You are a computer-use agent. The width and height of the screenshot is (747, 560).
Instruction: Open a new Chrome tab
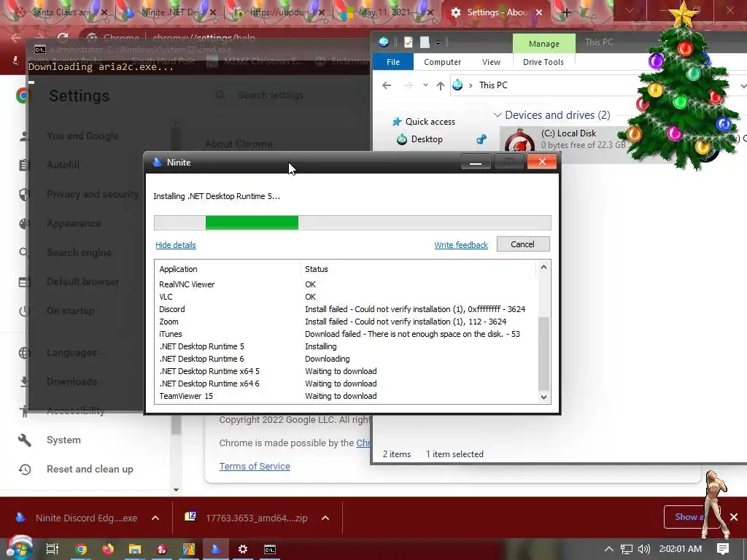coord(566,13)
